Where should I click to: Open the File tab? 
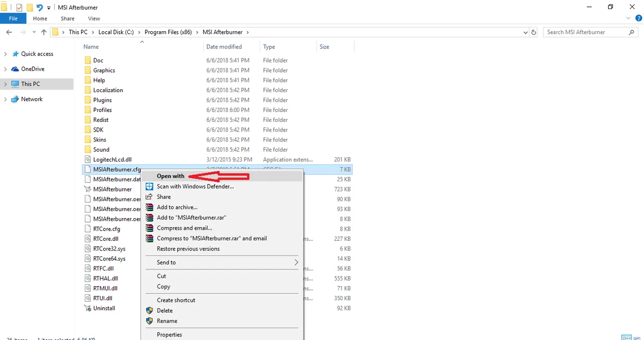click(x=13, y=19)
